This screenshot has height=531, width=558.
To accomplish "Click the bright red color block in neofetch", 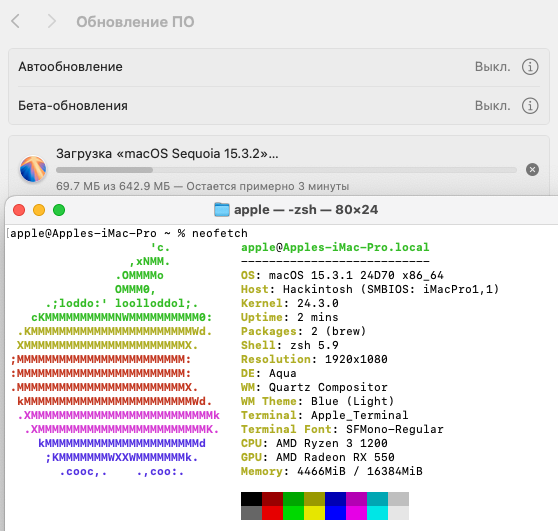I will (x=273, y=513).
